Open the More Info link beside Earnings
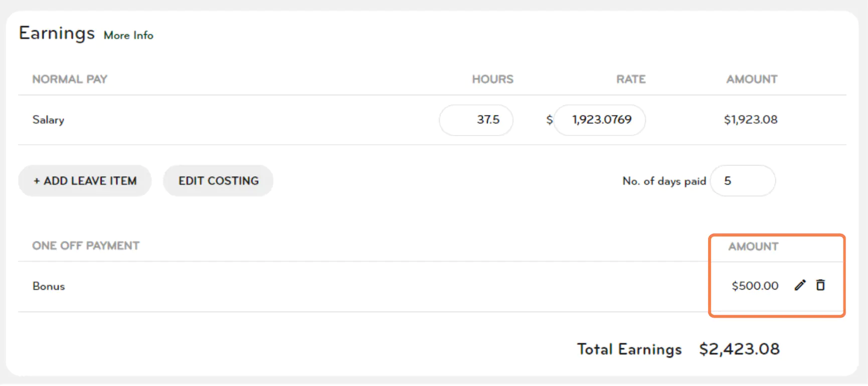This screenshot has width=868, height=386. [128, 35]
